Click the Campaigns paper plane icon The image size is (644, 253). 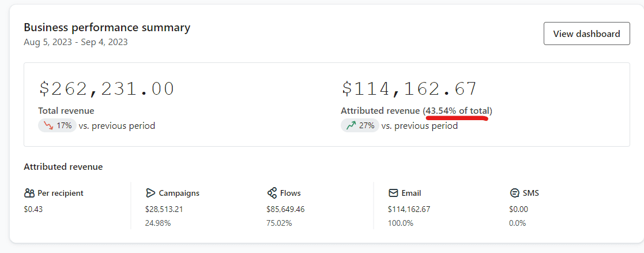pyautogui.click(x=150, y=193)
